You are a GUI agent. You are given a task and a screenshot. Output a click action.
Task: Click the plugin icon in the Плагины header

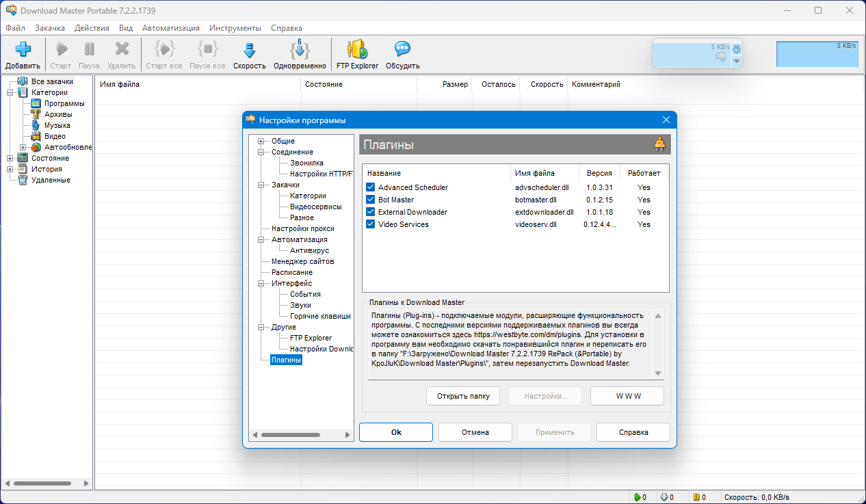tap(659, 144)
